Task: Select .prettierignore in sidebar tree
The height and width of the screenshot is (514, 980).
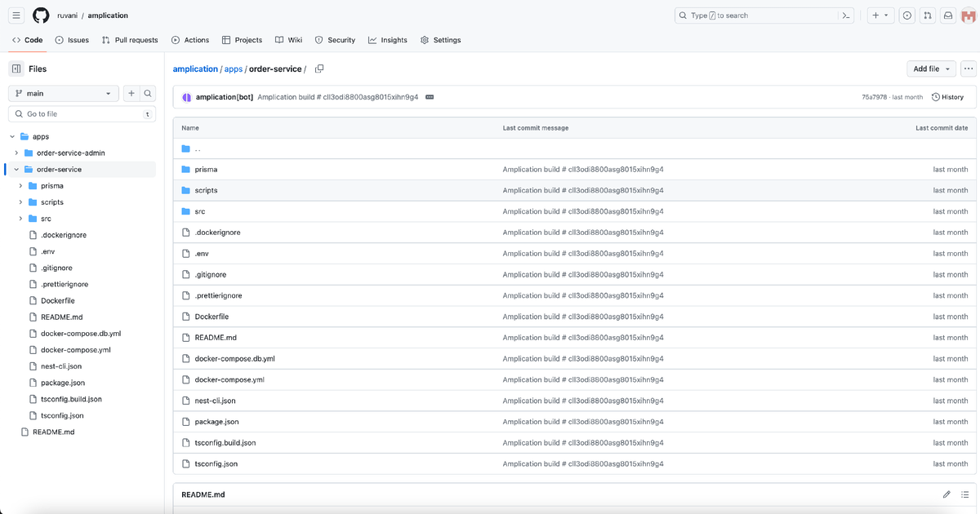Action: (x=65, y=284)
